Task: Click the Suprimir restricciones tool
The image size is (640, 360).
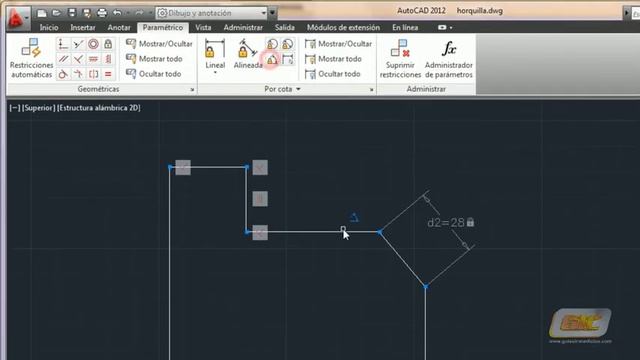Action: coord(400,58)
